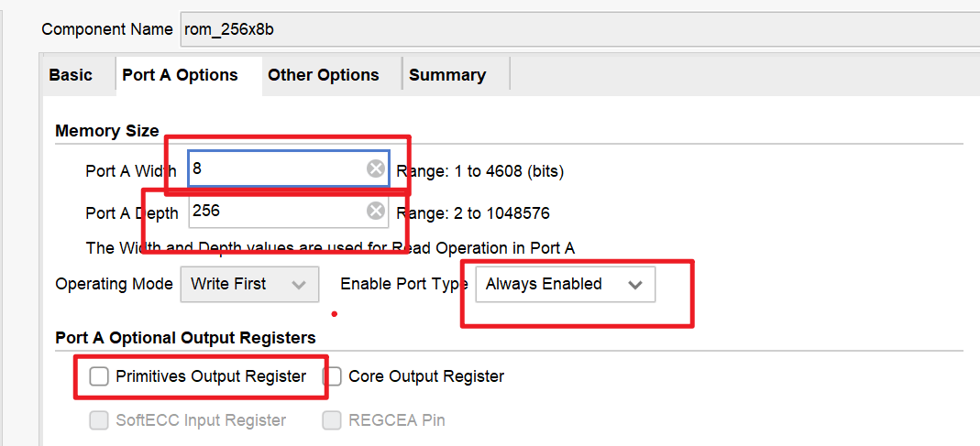Go to the Summary tab

point(447,75)
